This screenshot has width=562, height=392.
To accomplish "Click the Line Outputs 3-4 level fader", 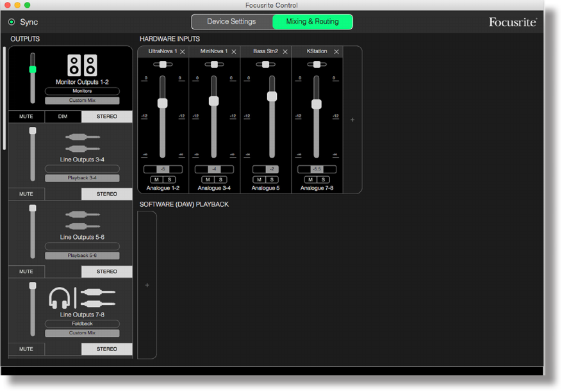I will click(33, 131).
